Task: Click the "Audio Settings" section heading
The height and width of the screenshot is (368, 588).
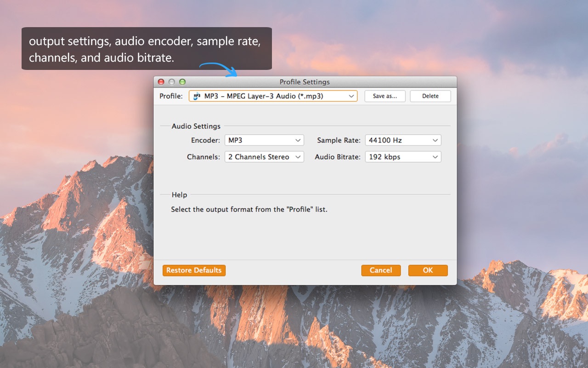Action: pyautogui.click(x=196, y=126)
